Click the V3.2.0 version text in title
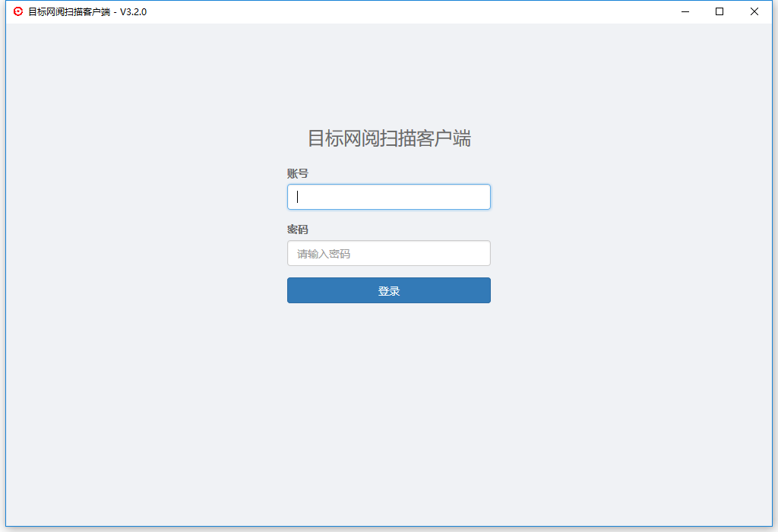 (133, 12)
